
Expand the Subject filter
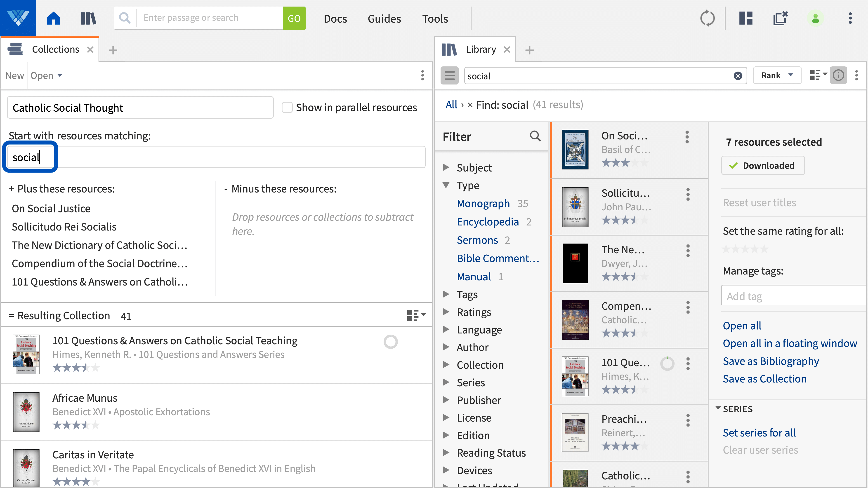pos(446,167)
